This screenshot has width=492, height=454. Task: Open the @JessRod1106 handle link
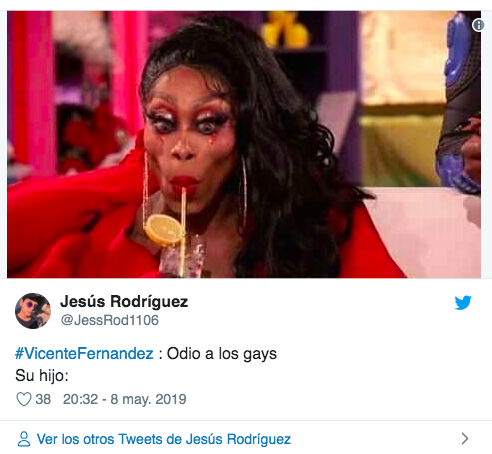tap(110, 320)
